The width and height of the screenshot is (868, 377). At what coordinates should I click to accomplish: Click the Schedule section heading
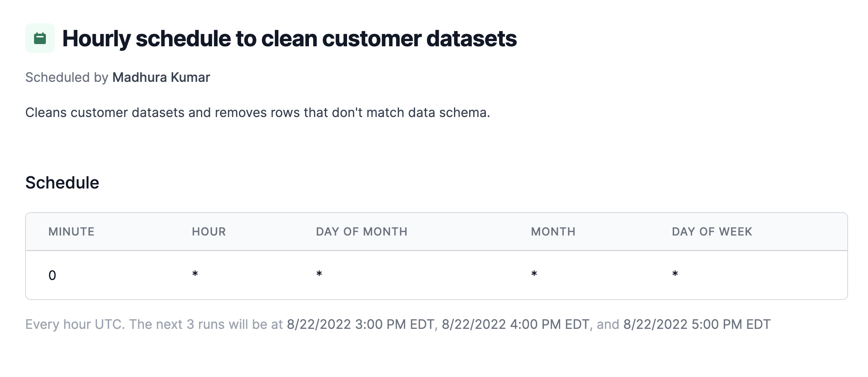62,183
